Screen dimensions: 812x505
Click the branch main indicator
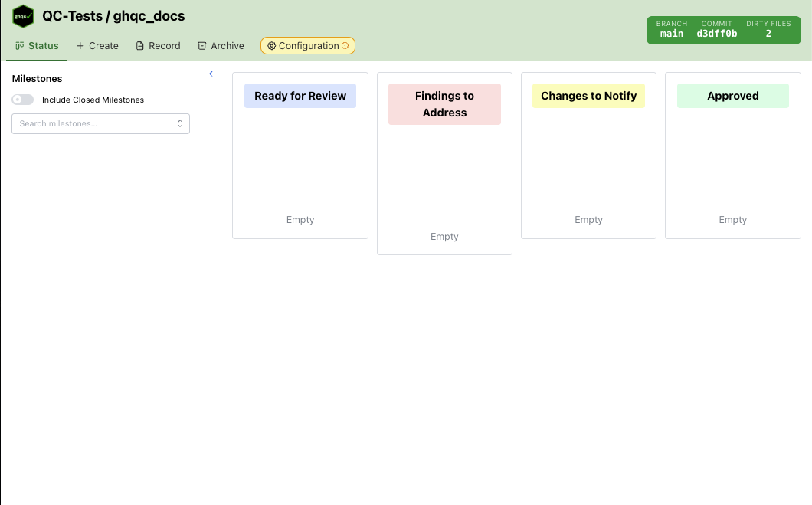tap(671, 30)
